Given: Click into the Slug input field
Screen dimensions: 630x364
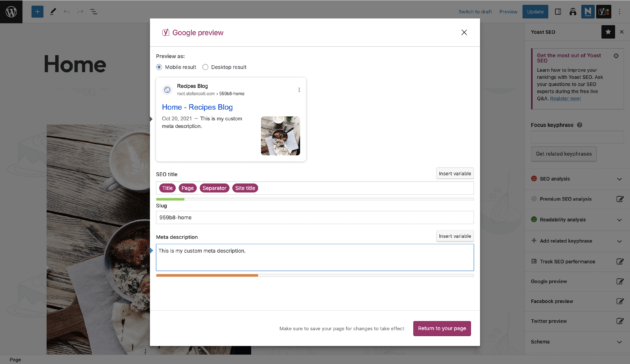Looking at the screenshot, I should point(315,217).
